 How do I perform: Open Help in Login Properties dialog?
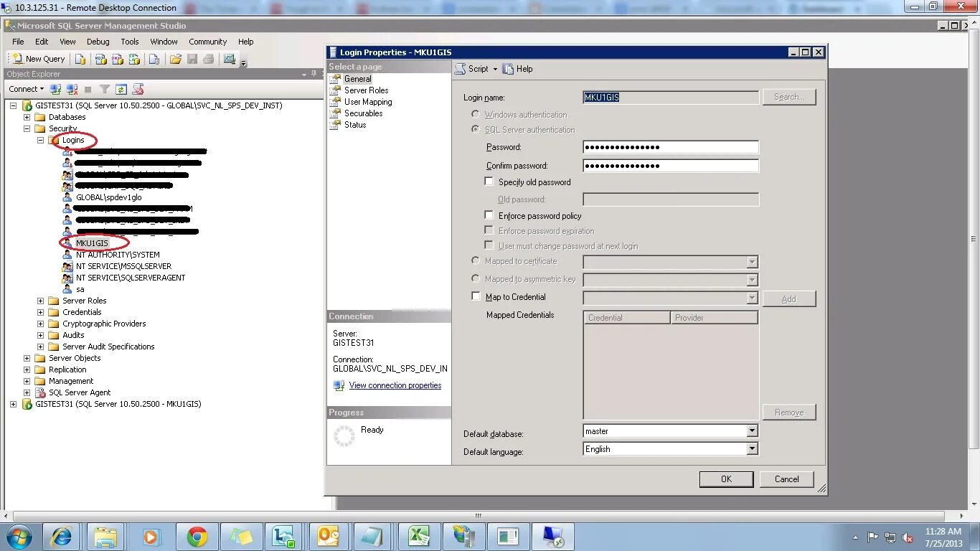pos(518,69)
